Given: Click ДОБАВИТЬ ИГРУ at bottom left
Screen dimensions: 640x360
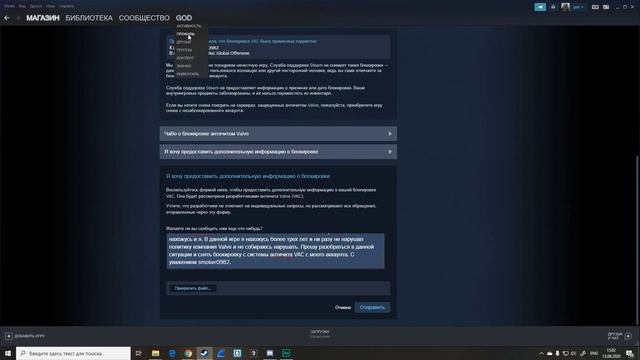Looking at the screenshot, I should pyautogui.click(x=29, y=336).
